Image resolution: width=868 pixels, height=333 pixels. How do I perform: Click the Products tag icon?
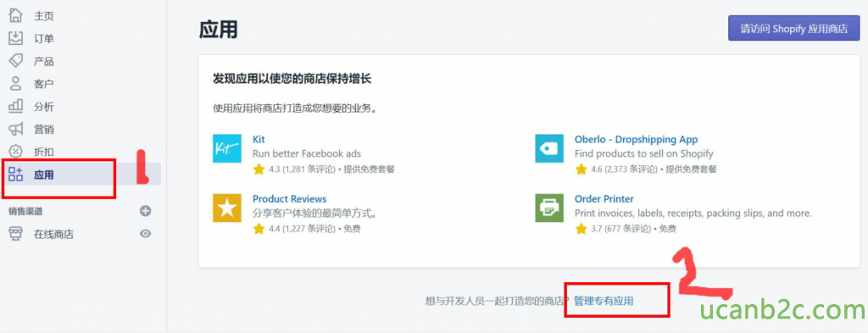(16, 61)
